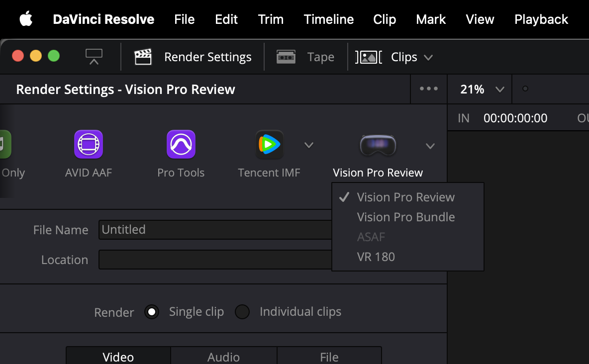Click the Clips filmstrip icon

tap(369, 57)
